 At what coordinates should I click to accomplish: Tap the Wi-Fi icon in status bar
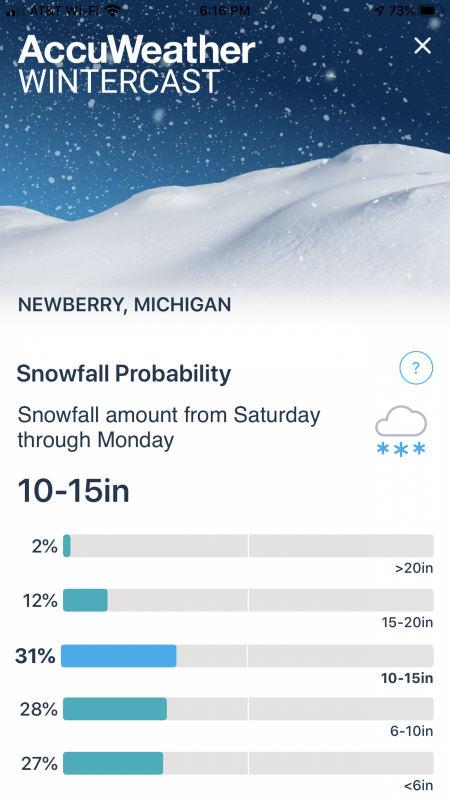tap(112, 10)
